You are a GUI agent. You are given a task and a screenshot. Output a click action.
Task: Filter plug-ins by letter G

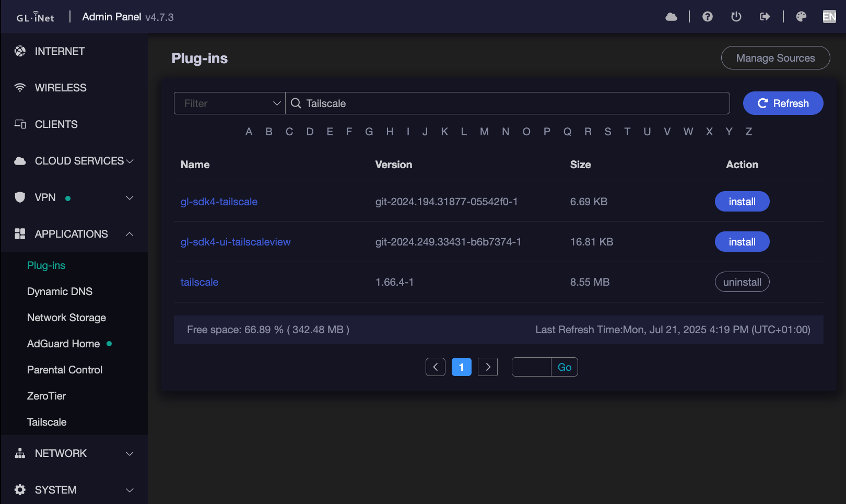[369, 132]
